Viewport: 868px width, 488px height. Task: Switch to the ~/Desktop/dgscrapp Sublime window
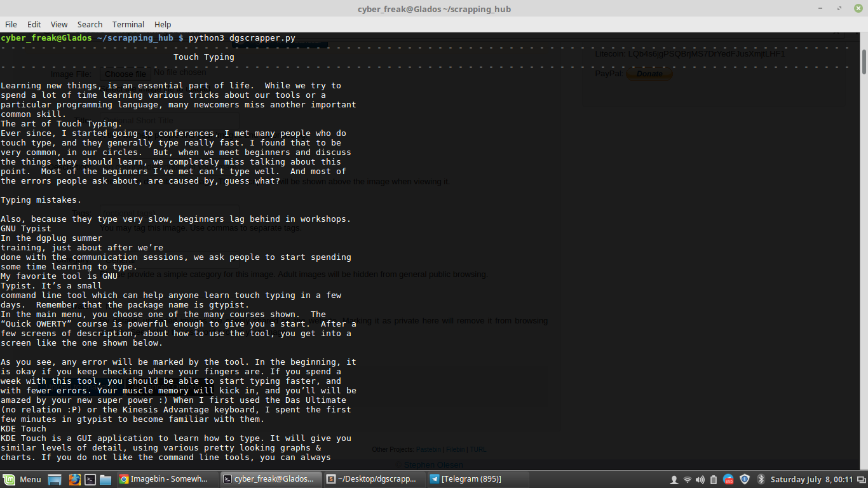point(374,479)
